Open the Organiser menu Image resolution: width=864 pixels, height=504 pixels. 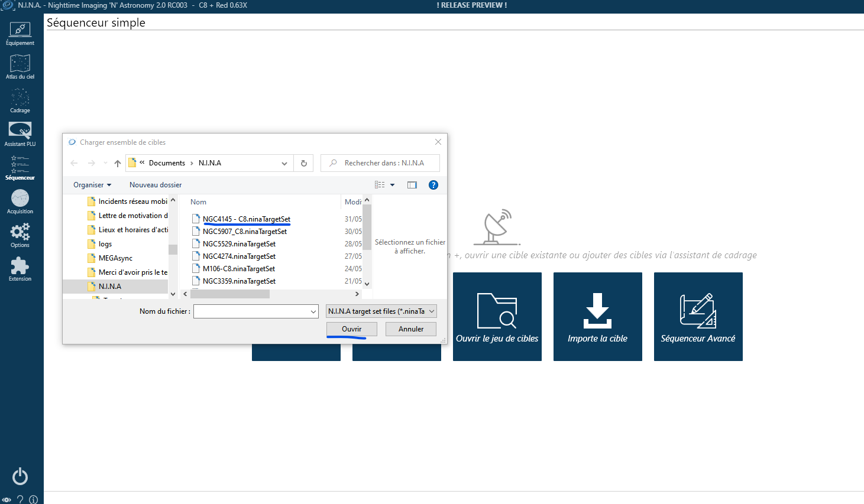coord(92,185)
